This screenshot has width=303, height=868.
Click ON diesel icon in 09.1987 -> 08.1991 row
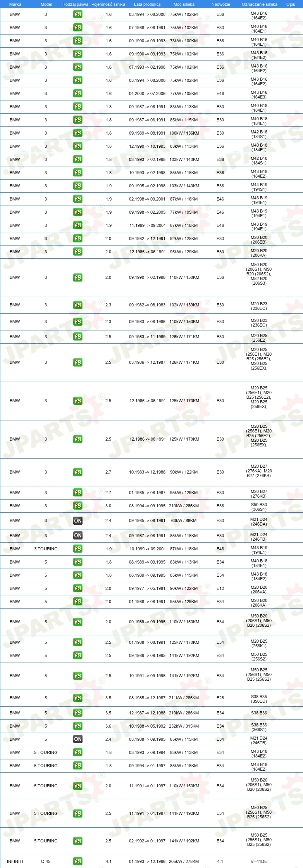click(x=77, y=536)
